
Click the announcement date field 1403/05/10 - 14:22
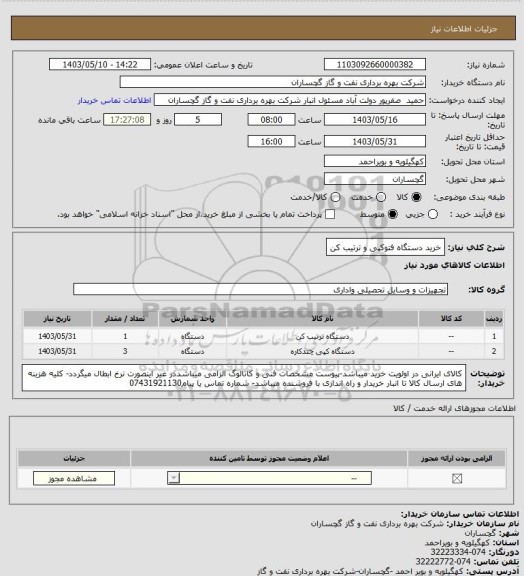point(100,65)
